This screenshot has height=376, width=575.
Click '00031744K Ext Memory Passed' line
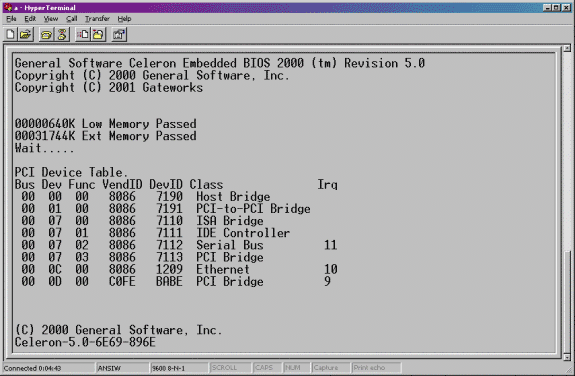coord(106,136)
